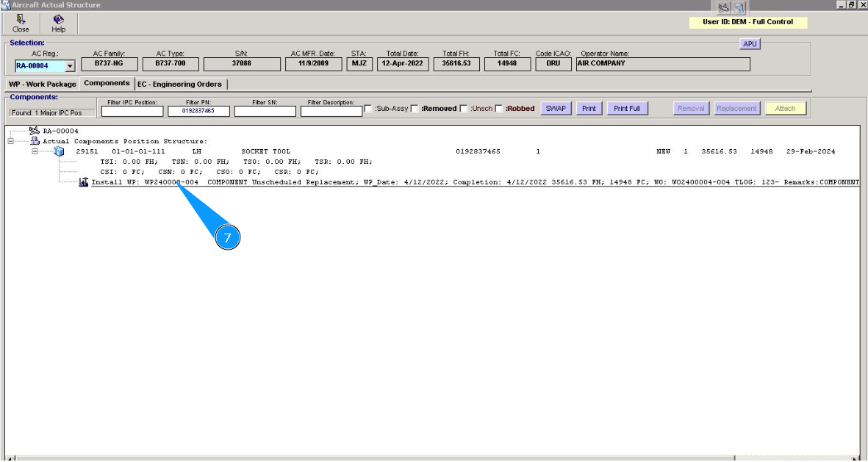868x462 pixels.
Task: Click the Total Date value 12-Apr-2022
Action: [x=403, y=64]
